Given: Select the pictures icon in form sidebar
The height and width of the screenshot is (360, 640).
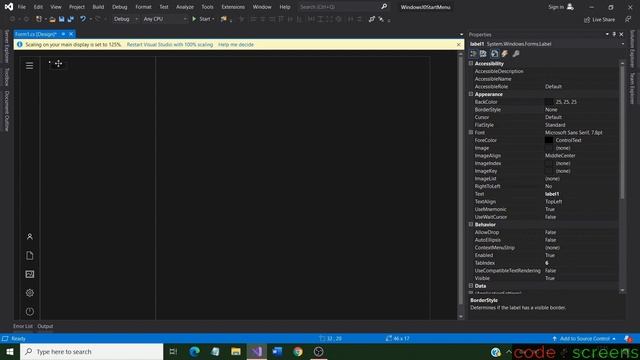Looking at the screenshot, I should tap(29, 274).
